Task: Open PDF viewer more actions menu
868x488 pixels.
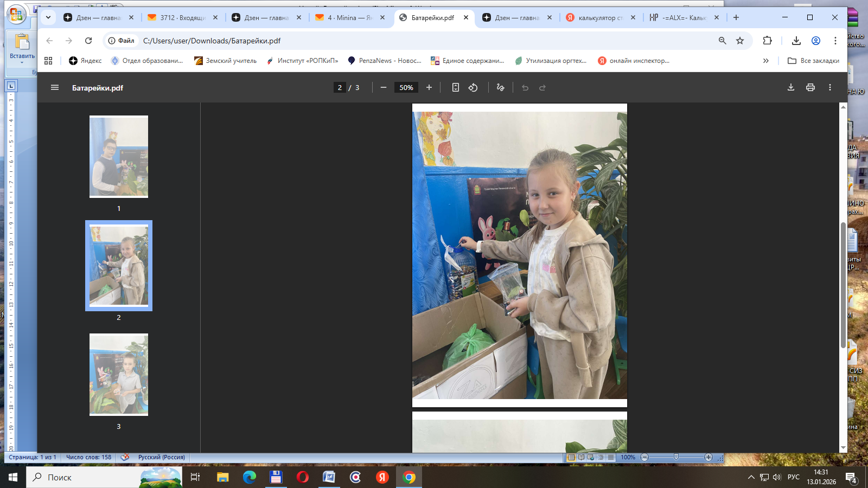Action: (x=829, y=87)
